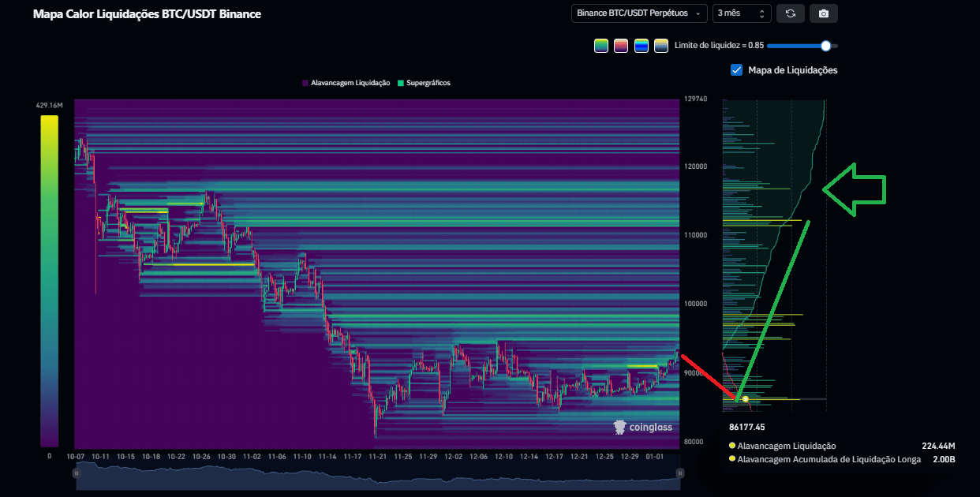Click the yellow marker dot on liquidation map
This screenshot has width=980, height=497.
click(x=746, y=399)
